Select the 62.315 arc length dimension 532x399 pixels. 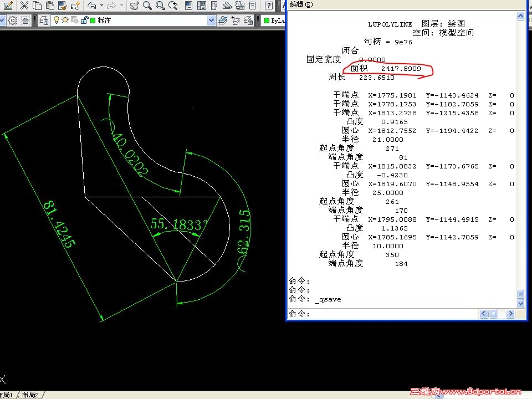[244, 232]
